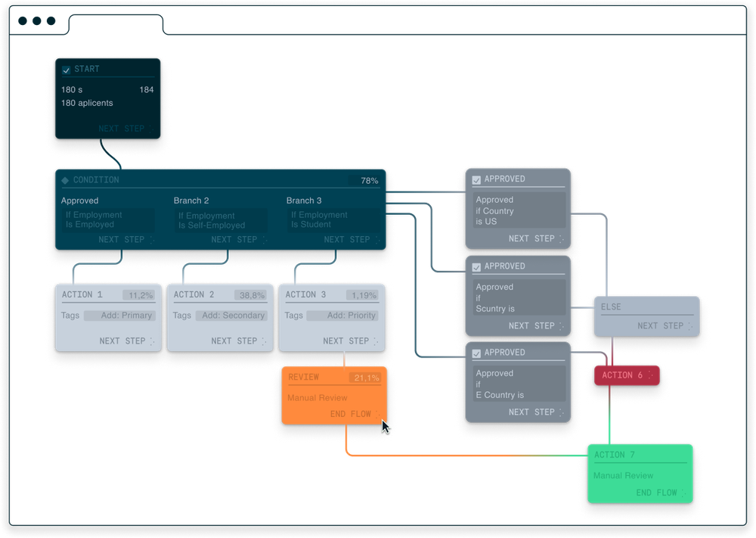Click the 1,19% badge on ACTION 3
Viewport: 756px width, 538px height.
[363, 295]
